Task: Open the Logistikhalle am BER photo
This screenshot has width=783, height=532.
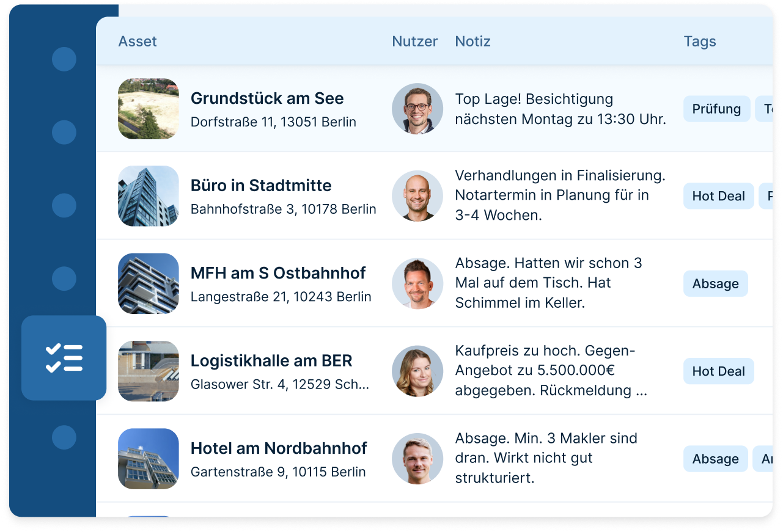Action: click(x=149, y=371)
